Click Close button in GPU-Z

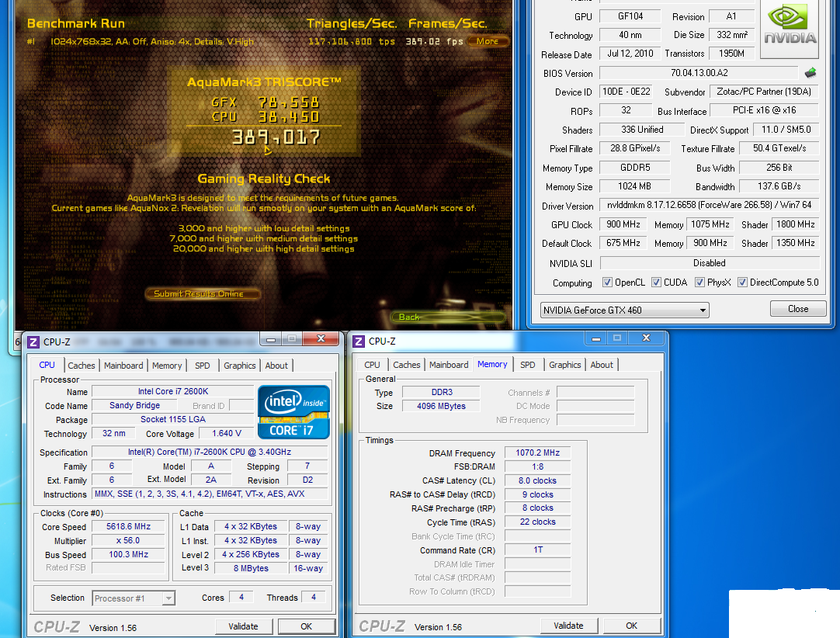(798, 309)
